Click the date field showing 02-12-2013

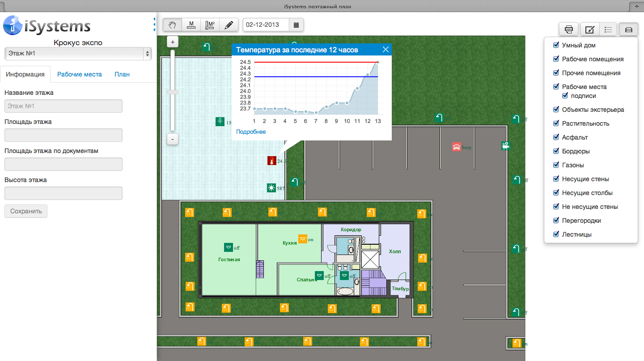[266, 25]
